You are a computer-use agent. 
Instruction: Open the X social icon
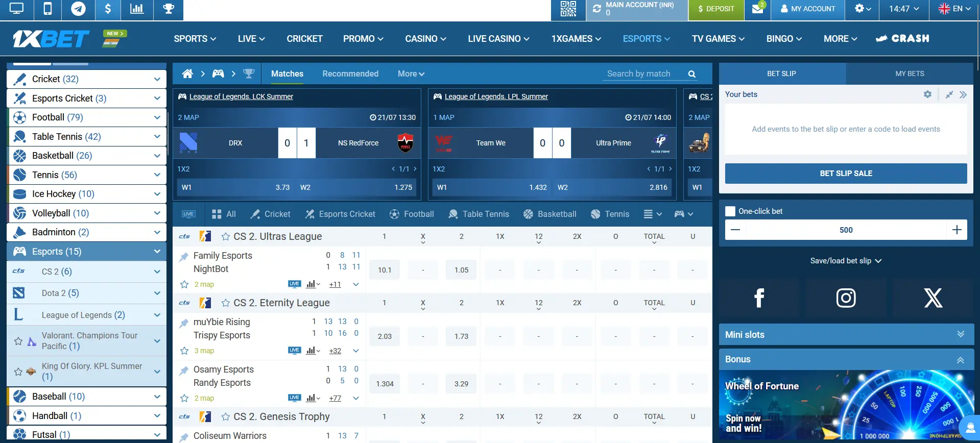click(934, 298)
